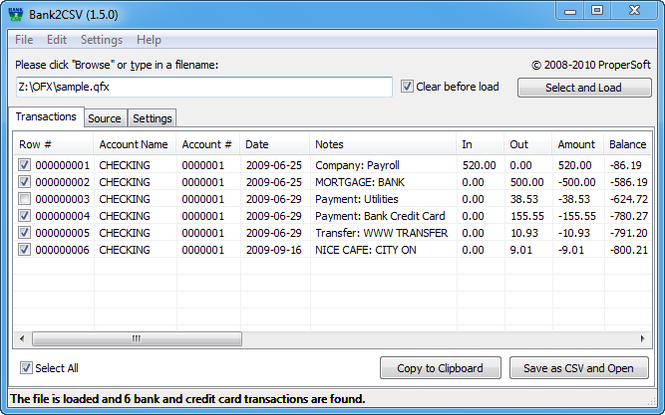Click Save as CSV and Open button
This screenshot has height=415, width=665.
click(x=578, y=368)
